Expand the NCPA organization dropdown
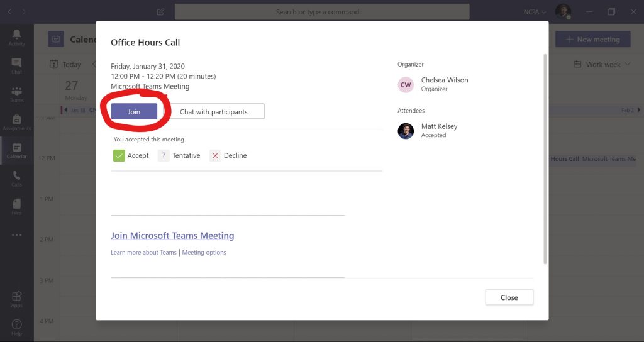The height and width of the screenshot is (342, 644). (x=535, y=12)
